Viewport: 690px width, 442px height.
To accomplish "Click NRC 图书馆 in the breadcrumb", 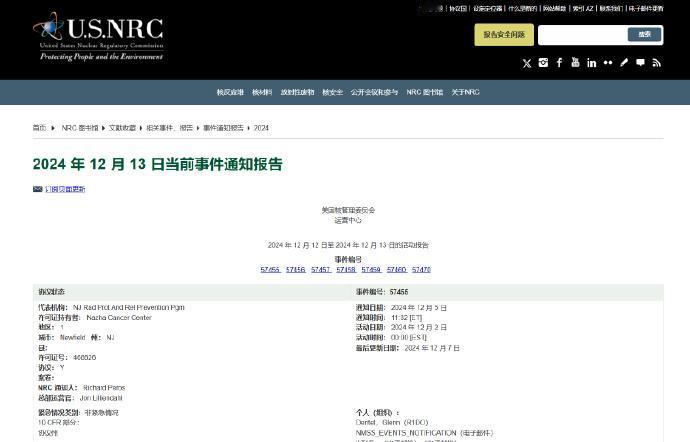I will pos(80,128).
